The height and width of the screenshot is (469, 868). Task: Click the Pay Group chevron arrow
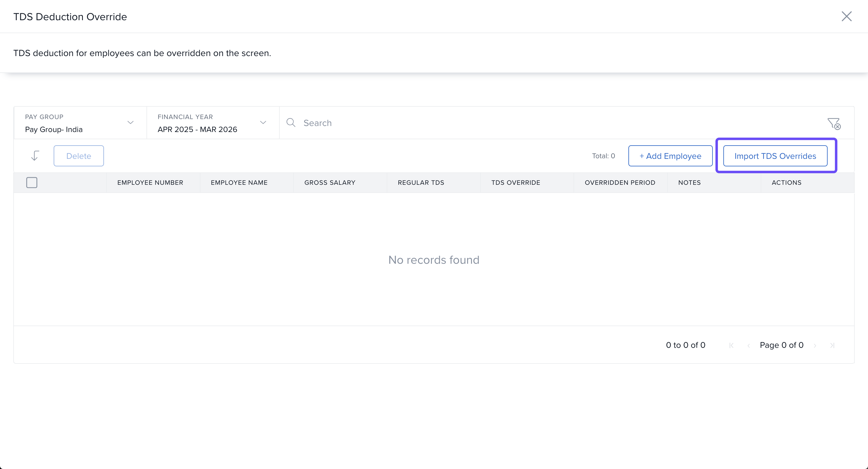tap(131, 123)
